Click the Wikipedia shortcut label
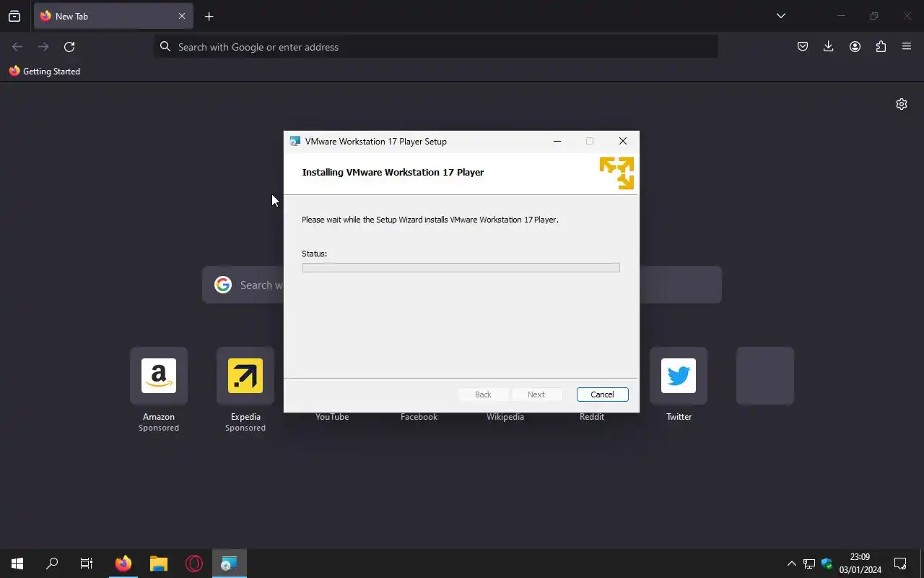Screen dimensions: 924x578 point(505,417)
